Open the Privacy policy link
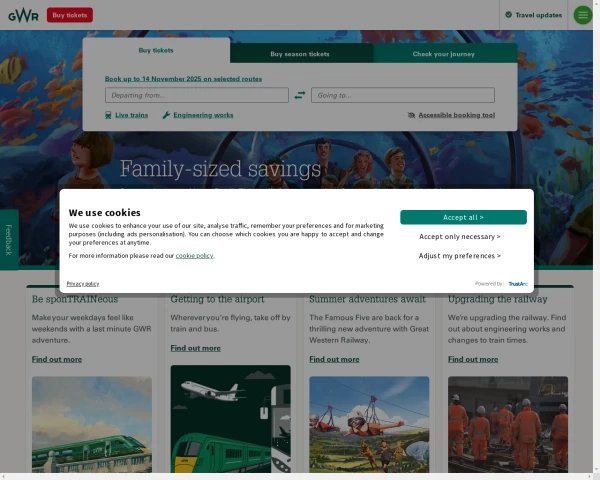The height and width of the screenshot is (480, 600). (x=83, y=284)
